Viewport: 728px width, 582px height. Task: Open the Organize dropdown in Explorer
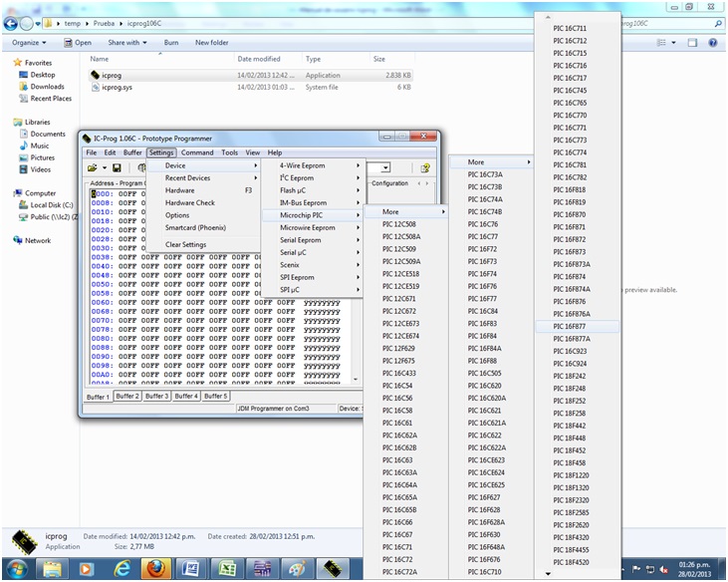(x=29, y=43)
